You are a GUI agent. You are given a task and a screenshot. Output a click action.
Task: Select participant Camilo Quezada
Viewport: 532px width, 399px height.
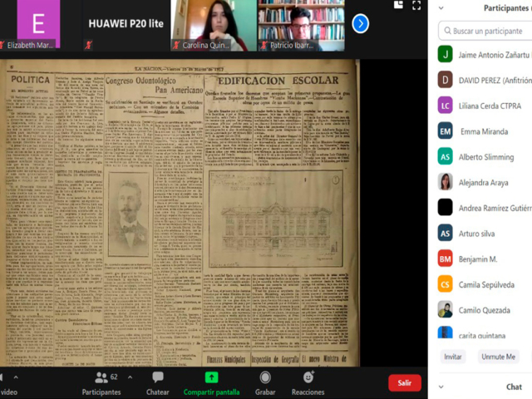pyautogui.click(x=485, y=310)
